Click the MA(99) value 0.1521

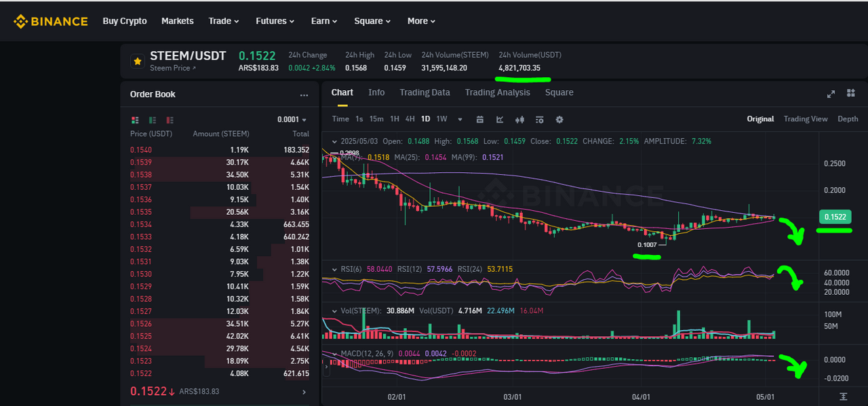(x=494, y=157)
